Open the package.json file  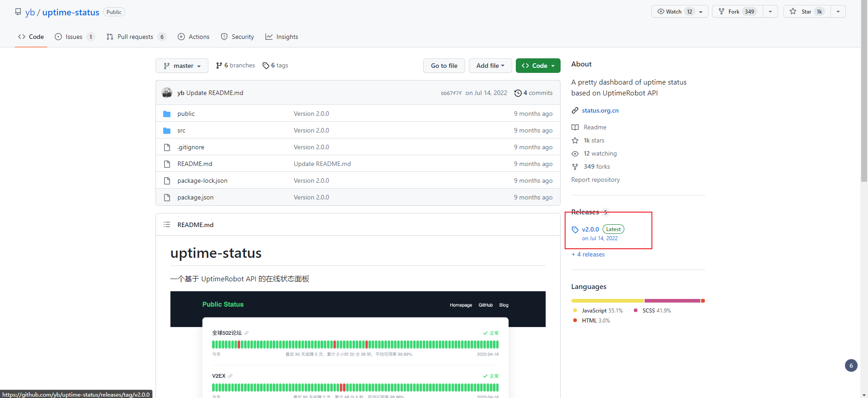click(x=195, y=197)
